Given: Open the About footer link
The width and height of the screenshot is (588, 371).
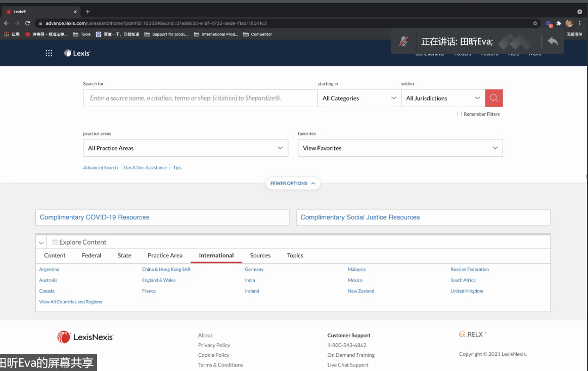Looking at the screenshot, I should (205, 336).
